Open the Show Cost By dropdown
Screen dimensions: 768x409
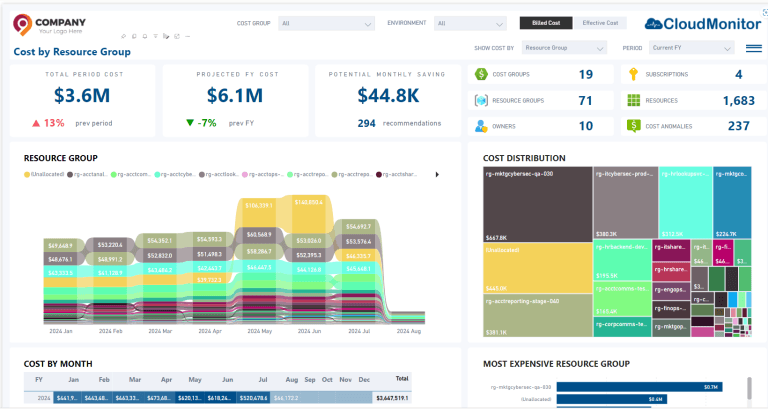(564, 48)
